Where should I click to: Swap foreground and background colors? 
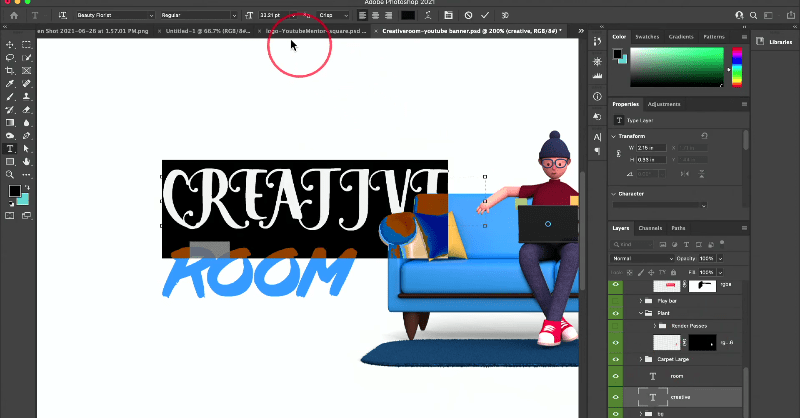point(27,188)
